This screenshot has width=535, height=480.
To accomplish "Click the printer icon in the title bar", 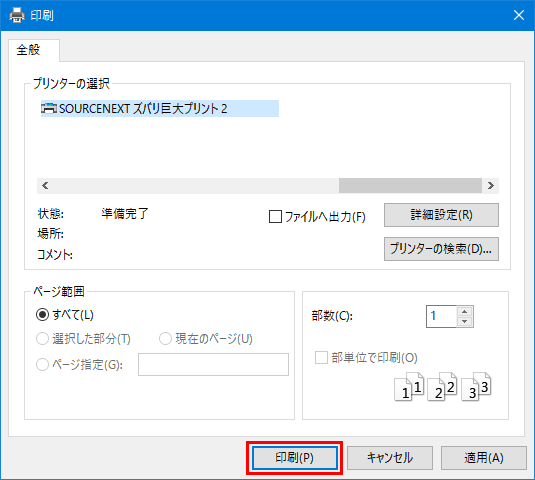I will click(x=17, y=15).
